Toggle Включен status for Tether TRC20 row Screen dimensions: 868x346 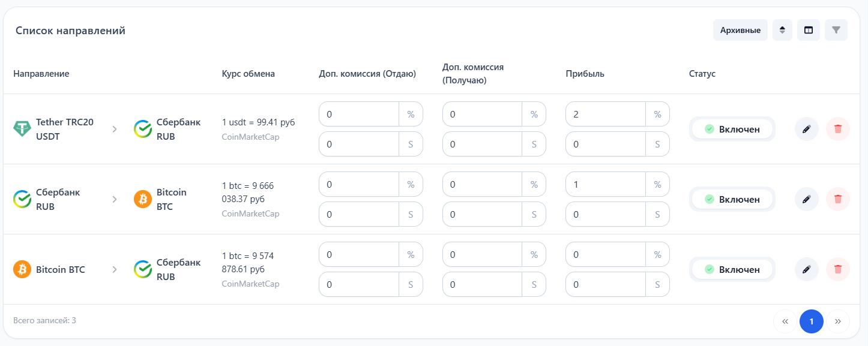tap(732, 129)
